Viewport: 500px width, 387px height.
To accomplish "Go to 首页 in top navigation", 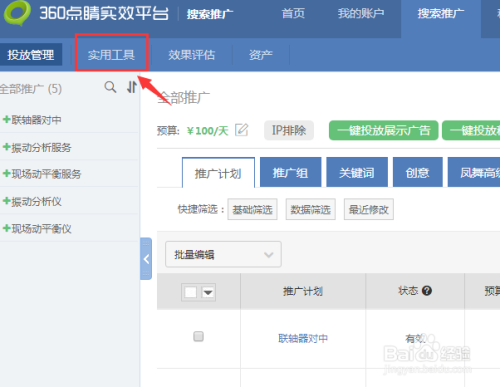I will coord(293,13).
